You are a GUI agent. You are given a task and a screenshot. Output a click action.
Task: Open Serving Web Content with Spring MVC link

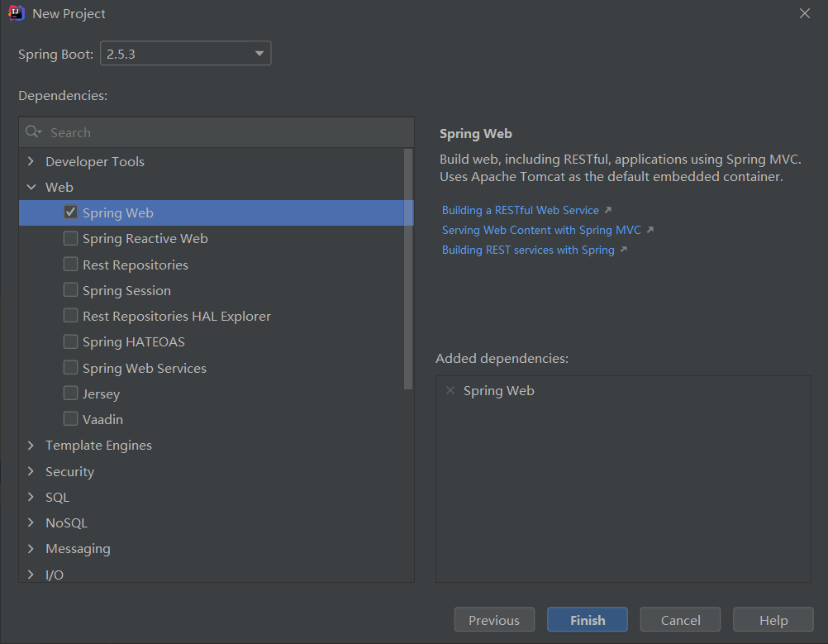pyautogui.click(x=541, y=230)
